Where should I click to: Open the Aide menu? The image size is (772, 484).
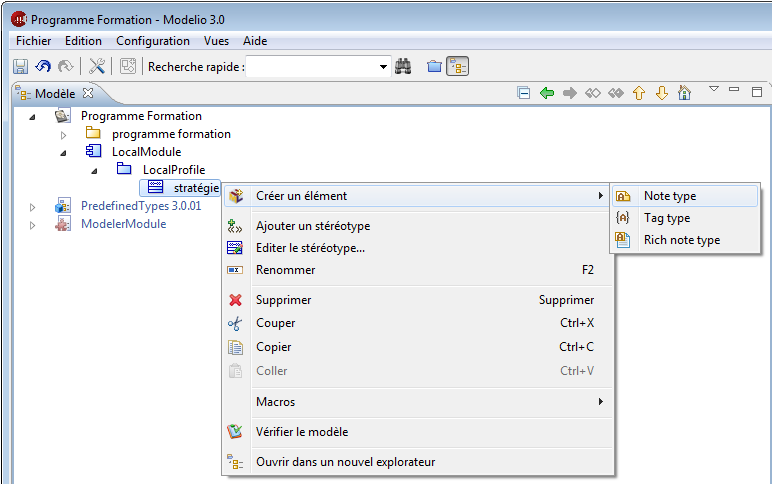click(x=255, y=41)
